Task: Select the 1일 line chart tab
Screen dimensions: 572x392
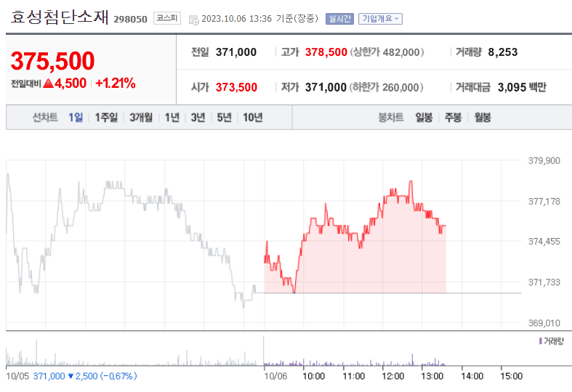Action: coord(76,118)
